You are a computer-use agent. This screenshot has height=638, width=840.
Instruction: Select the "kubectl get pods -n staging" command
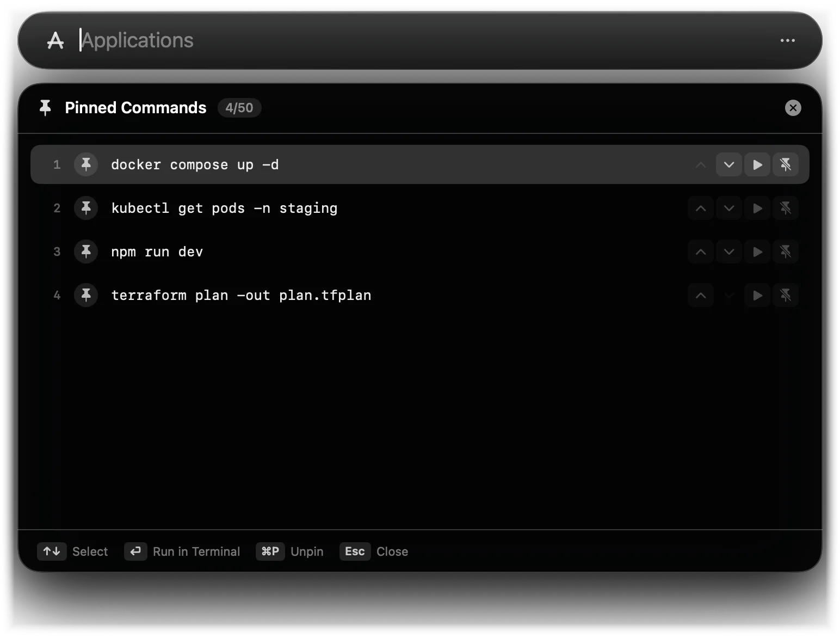[224, 208]
